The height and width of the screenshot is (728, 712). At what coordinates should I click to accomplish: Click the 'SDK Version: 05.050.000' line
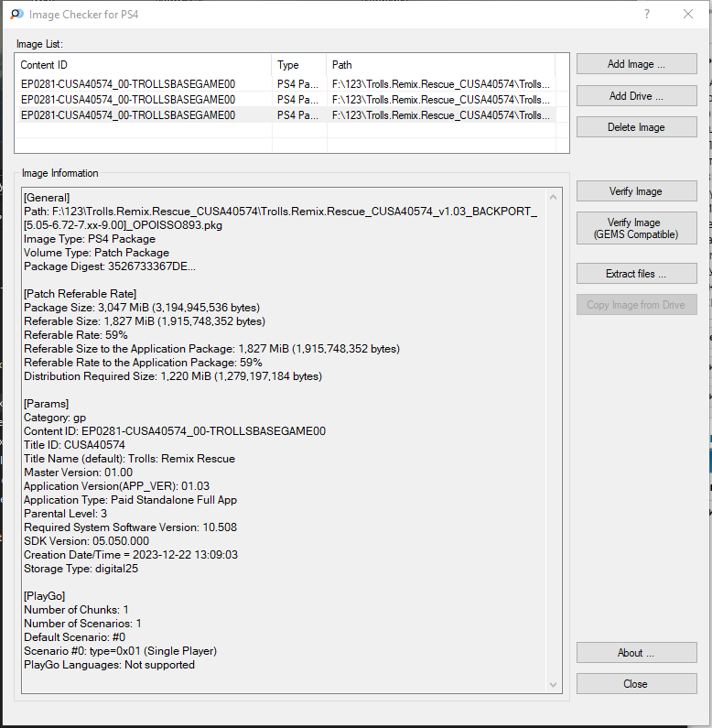coord(86,541)
